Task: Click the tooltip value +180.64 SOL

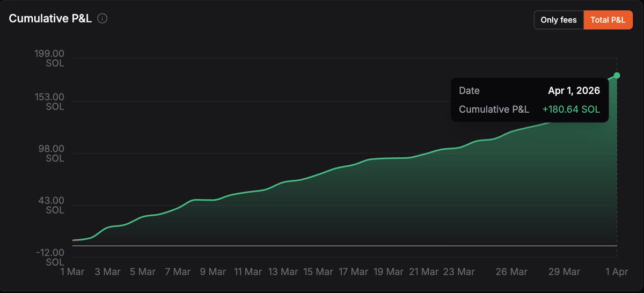Action: pos(571,109)
